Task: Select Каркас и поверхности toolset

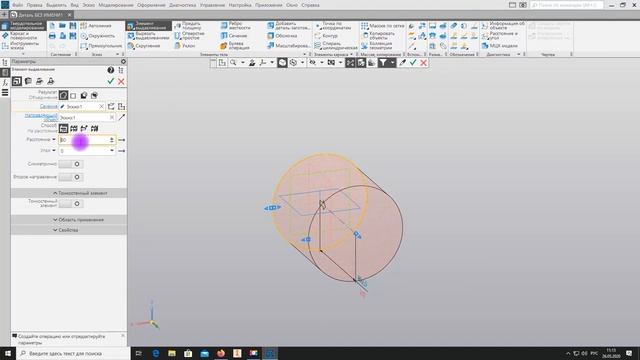Action: 20,36
